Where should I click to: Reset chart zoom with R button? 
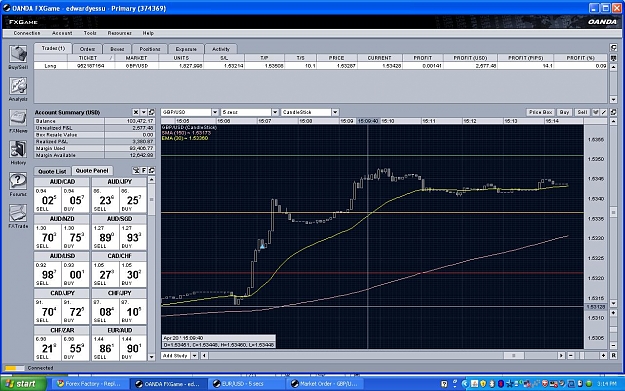(x=614, y=356)
